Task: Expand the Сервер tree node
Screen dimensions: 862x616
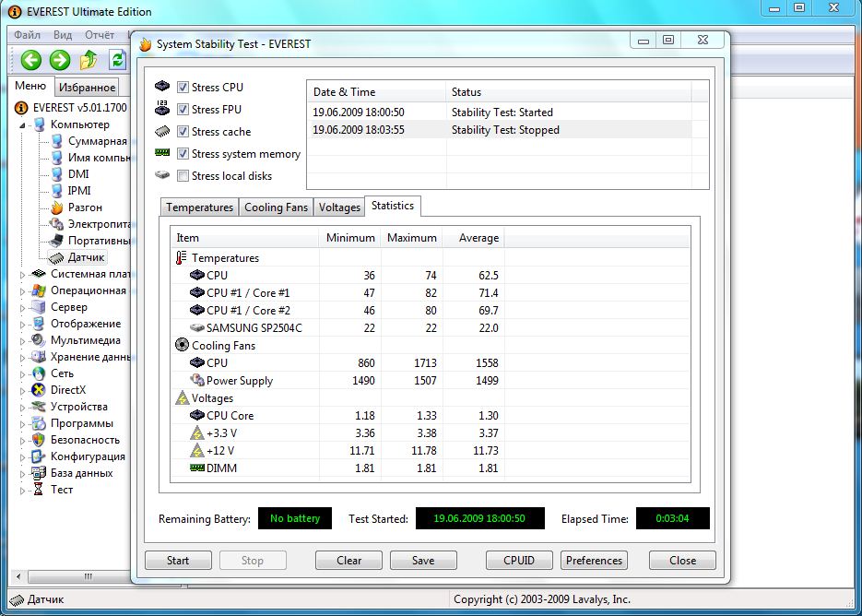Action: coord(22,308)
